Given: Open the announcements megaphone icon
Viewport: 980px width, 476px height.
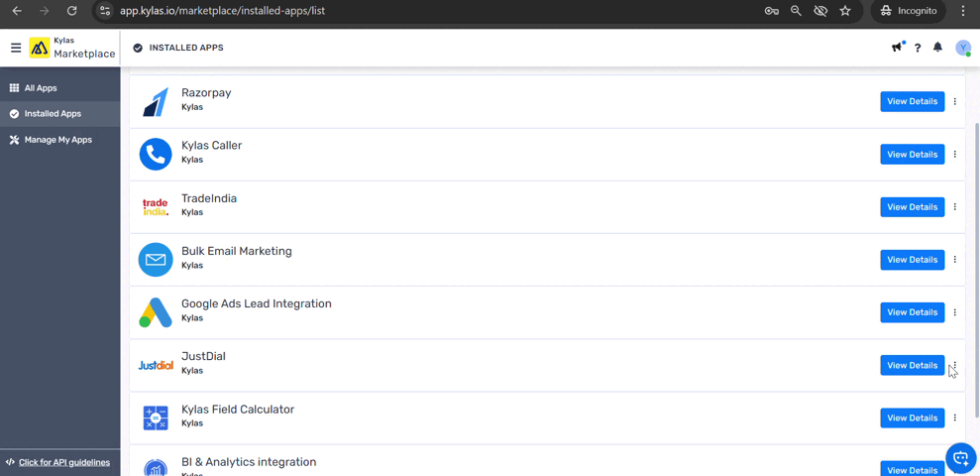Looking at the screenshot, I should click(898, 48).
